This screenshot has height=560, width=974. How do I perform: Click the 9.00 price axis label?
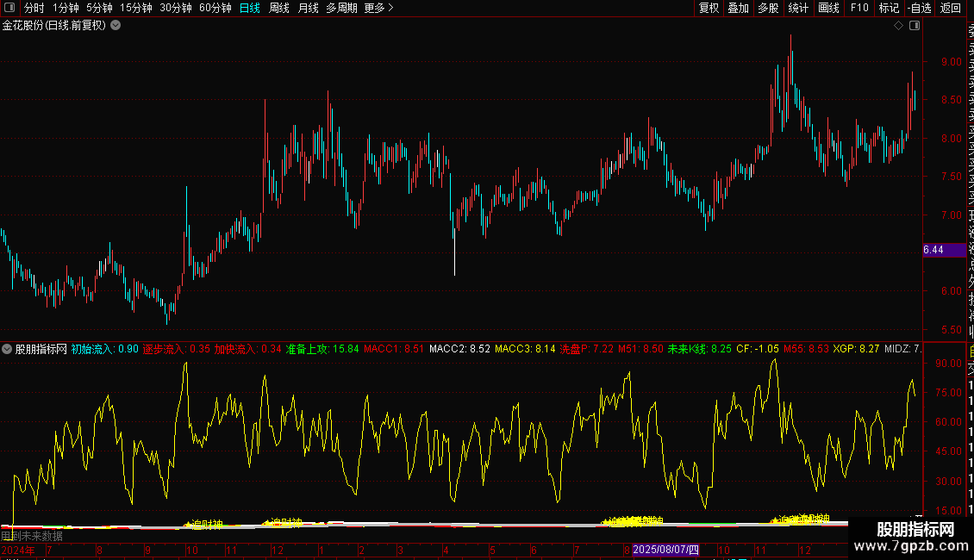951,62
